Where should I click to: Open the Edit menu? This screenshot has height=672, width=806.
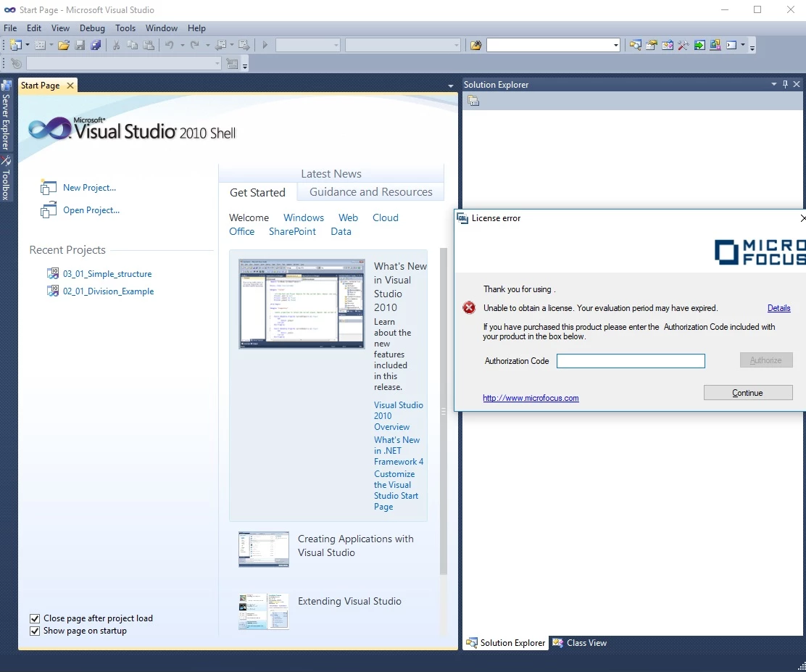[34, 28]
